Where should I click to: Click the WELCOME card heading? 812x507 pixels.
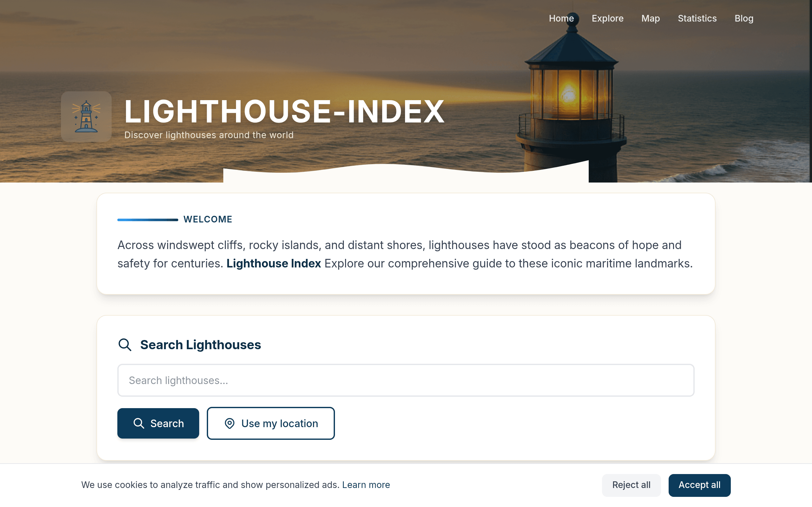coord(208,219)
